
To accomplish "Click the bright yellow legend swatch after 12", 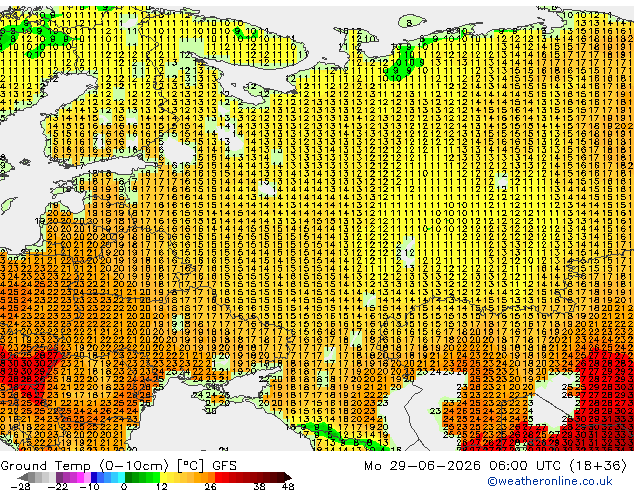I will coord(163,477).
